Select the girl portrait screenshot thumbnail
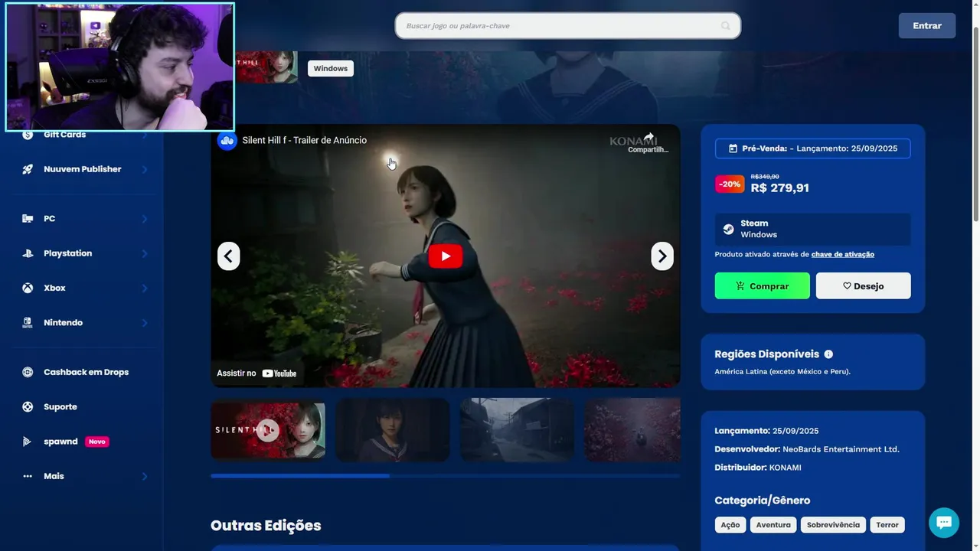980x551 pixels. pos(393,430)
